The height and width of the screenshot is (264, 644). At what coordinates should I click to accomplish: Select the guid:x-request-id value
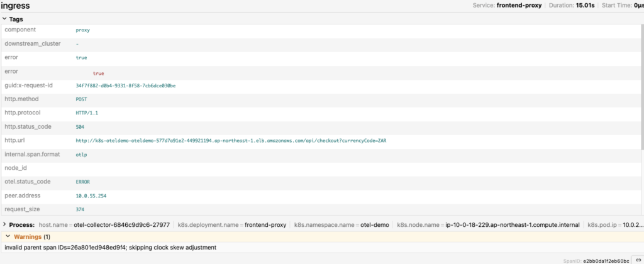126,85
